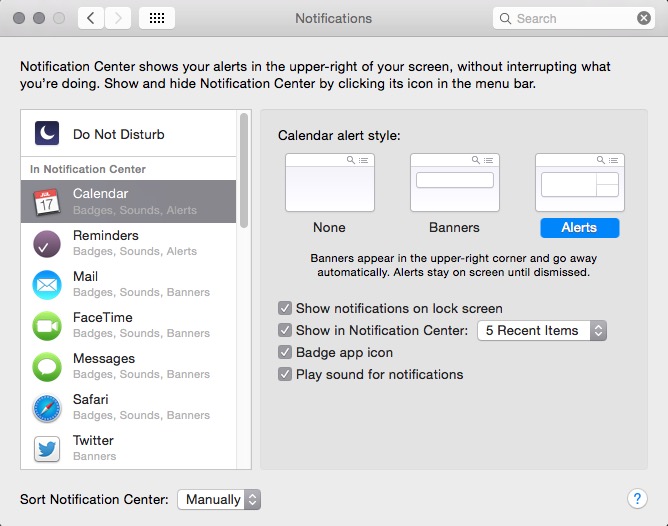Screen dimensions: 668x526
Task: Go forward with the right arrow button
Action: [x=118, y=18]
